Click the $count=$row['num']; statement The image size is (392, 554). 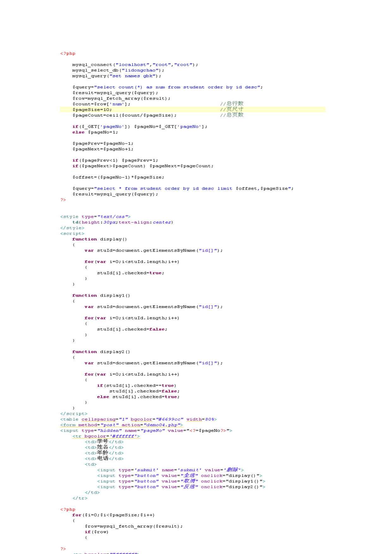tap(101, 104)
